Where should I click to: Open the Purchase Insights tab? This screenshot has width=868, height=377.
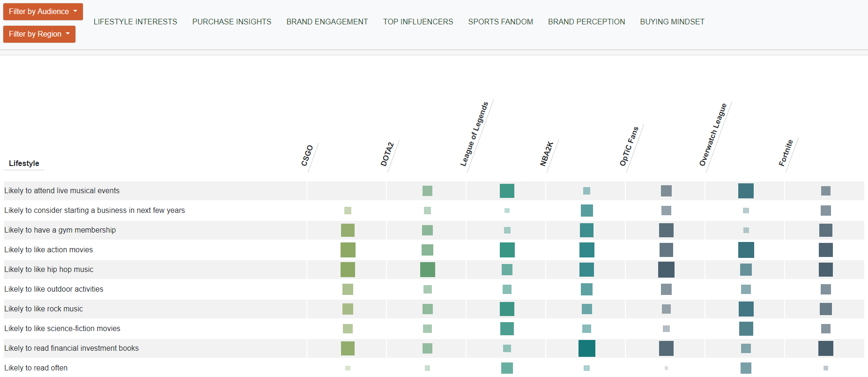tap(232, 22)
